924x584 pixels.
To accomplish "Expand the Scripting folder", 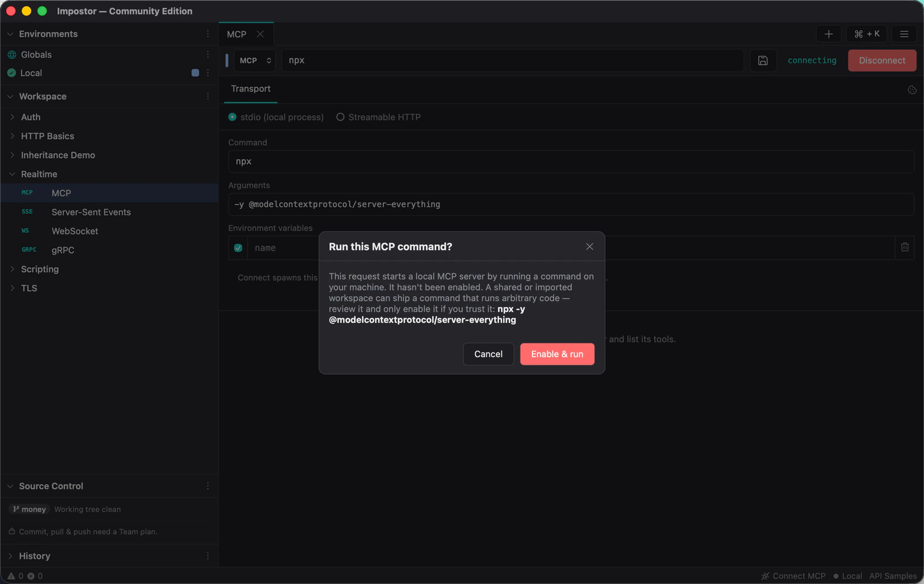I will [x=12, y=269].
